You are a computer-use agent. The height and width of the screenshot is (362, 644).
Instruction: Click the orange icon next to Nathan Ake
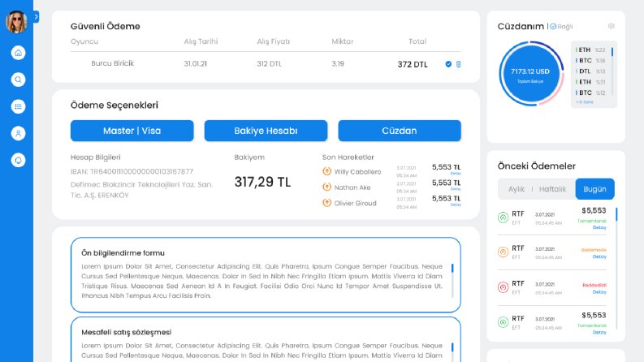coord(327,187)
